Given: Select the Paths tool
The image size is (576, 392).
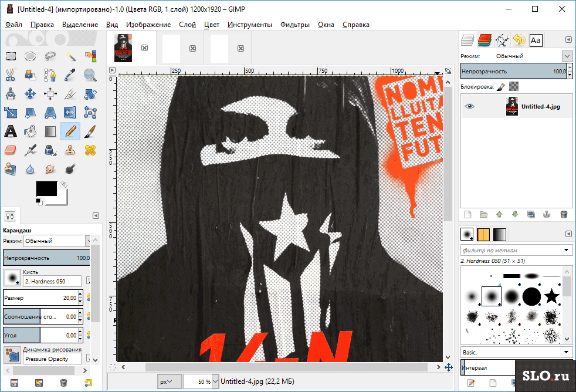Looking at the screenshot, I should click(x=50, y=75).
